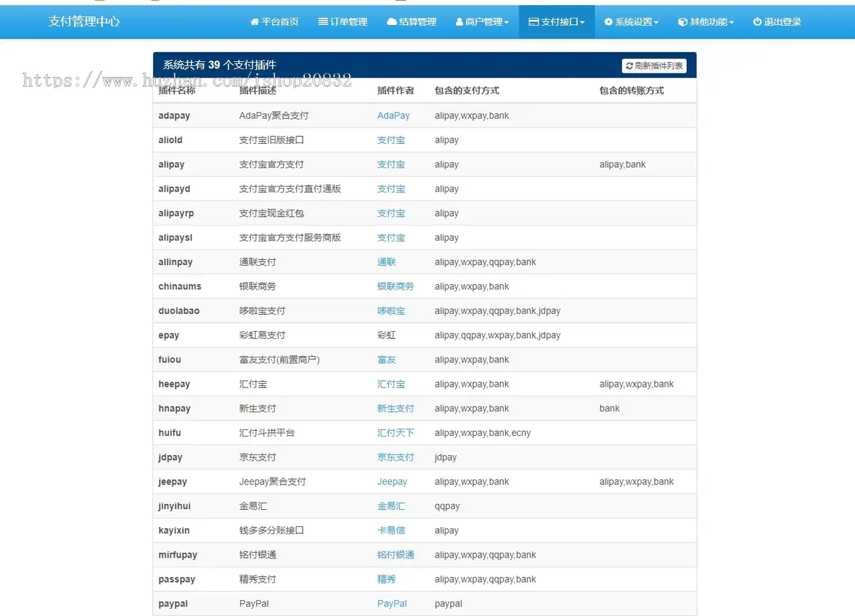The width and height of the screenshot is (855, 616).
Task: Open the AdaPay author link
Action: (x=393, y=115)
